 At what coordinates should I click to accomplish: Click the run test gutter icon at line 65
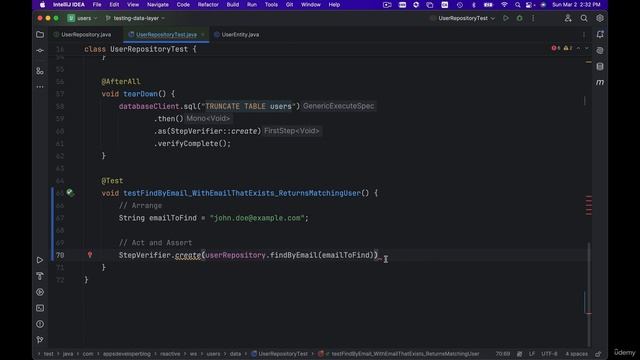click(x=70, y=193)
